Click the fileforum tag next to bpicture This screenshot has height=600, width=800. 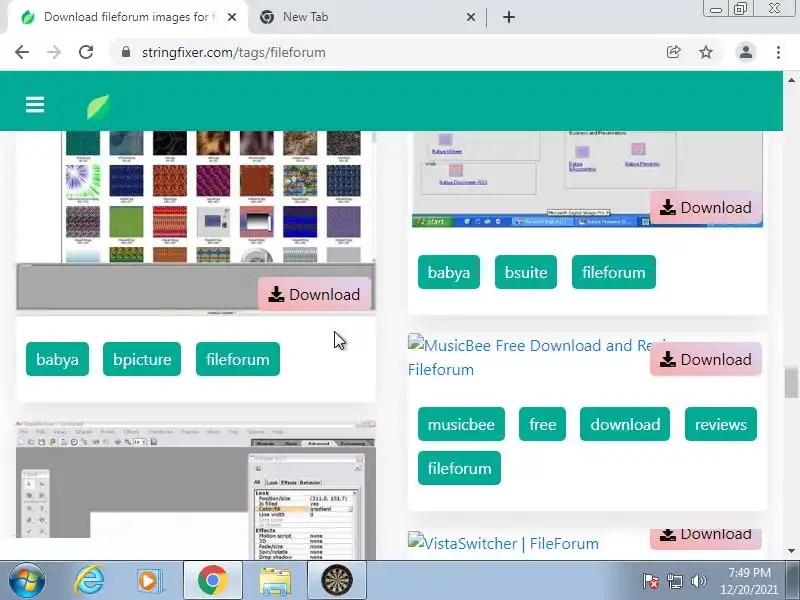coord(238,359)
